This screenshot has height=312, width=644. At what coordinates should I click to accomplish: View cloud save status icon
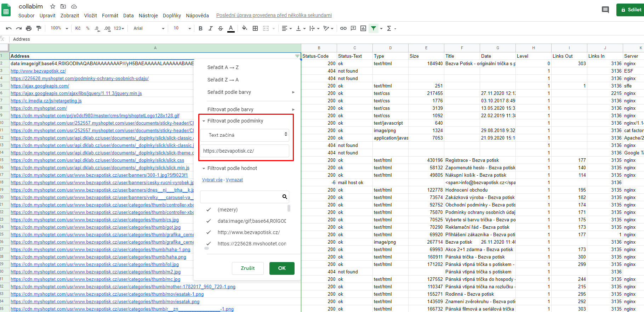[x=74, y=6]
